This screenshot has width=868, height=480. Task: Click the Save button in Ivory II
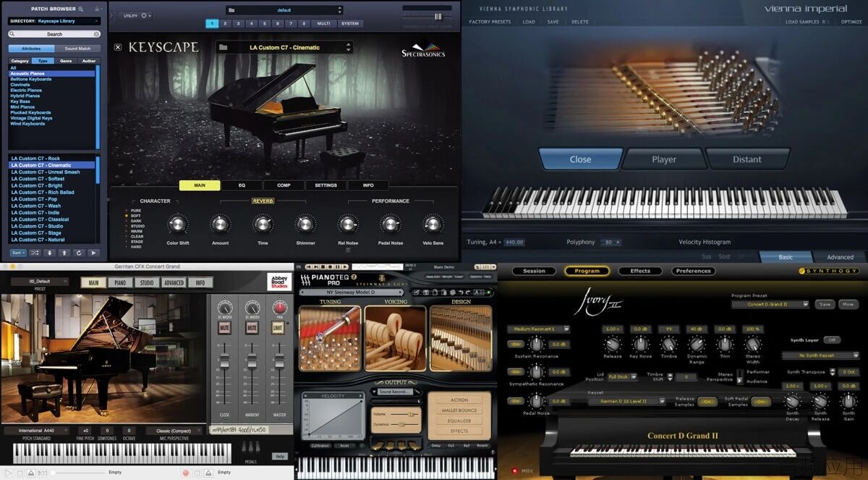tap(825, 304)
